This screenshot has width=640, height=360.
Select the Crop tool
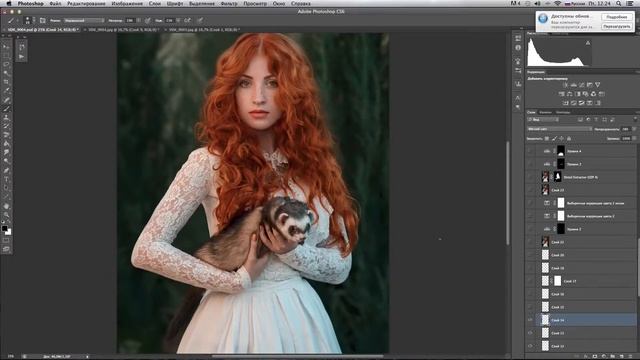click(x=6, y=82)
